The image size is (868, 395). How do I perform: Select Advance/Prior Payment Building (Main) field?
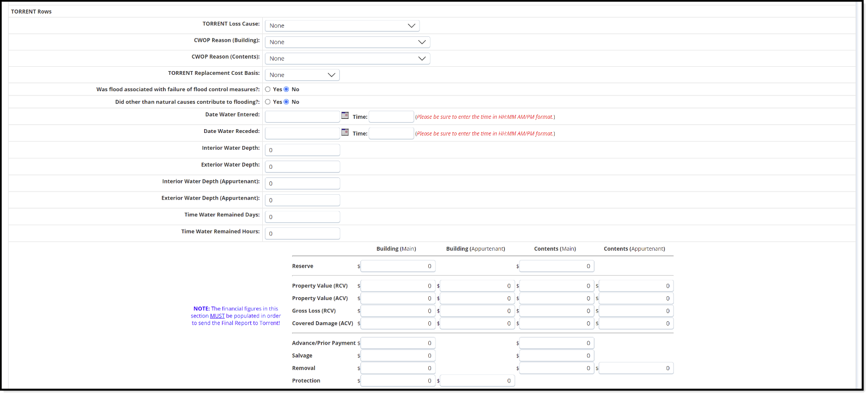pos(398,343)
